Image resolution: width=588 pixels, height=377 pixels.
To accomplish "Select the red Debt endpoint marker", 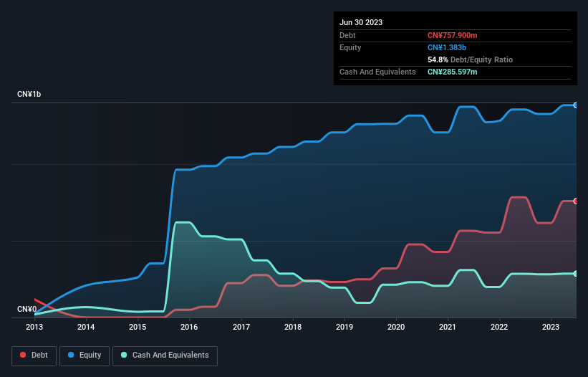I will [576, 201].
